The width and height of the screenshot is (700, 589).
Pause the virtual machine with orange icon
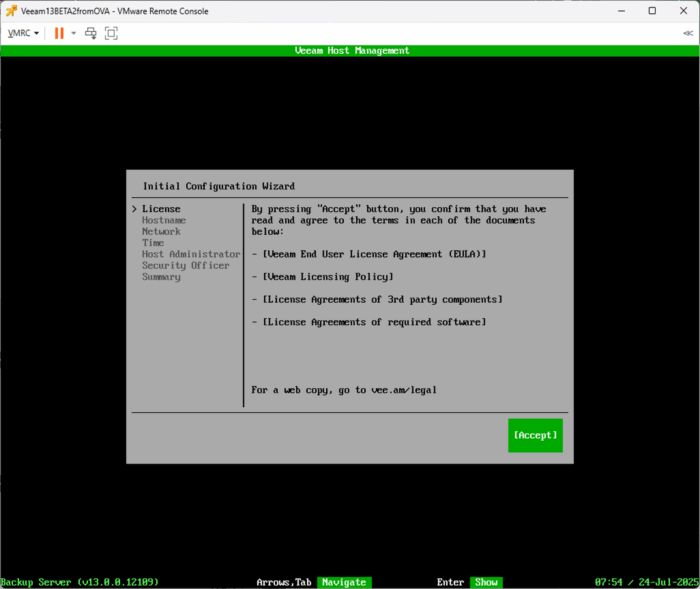59,33
